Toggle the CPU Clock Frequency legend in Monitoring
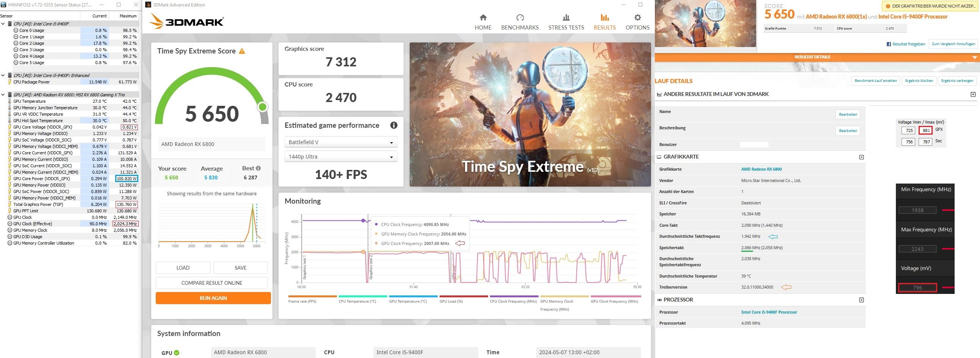The height and width of the screenshot is (358, 980). [514, 299]
